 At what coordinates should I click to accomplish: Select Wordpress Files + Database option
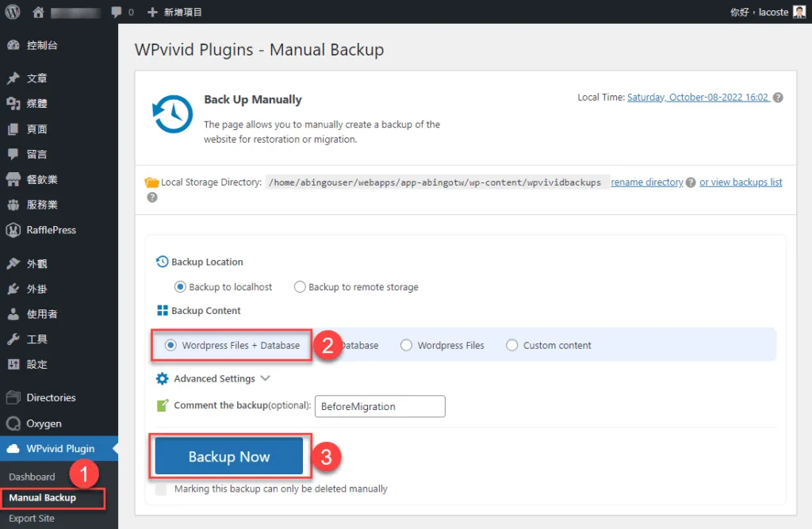[170, 345]
